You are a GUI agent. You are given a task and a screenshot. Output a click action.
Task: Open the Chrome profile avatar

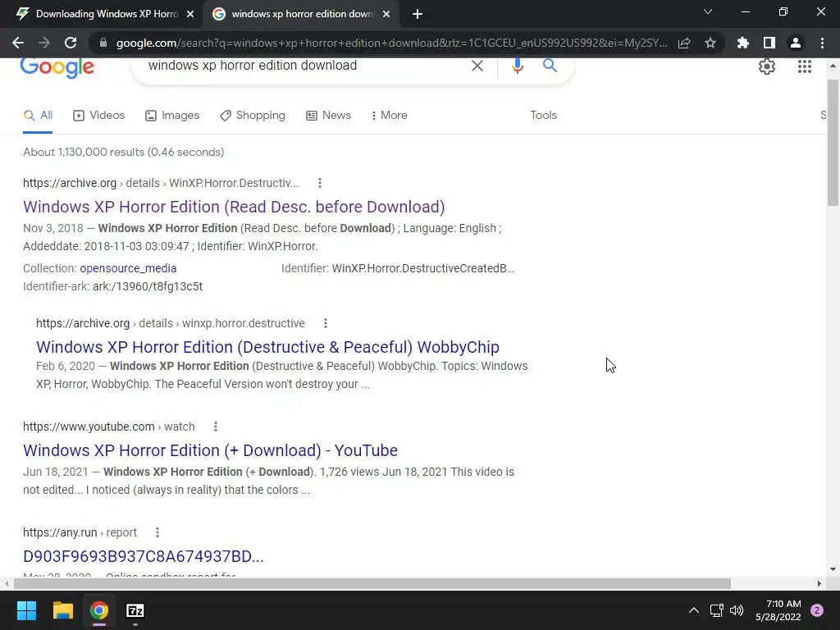(x=796, y=43)
